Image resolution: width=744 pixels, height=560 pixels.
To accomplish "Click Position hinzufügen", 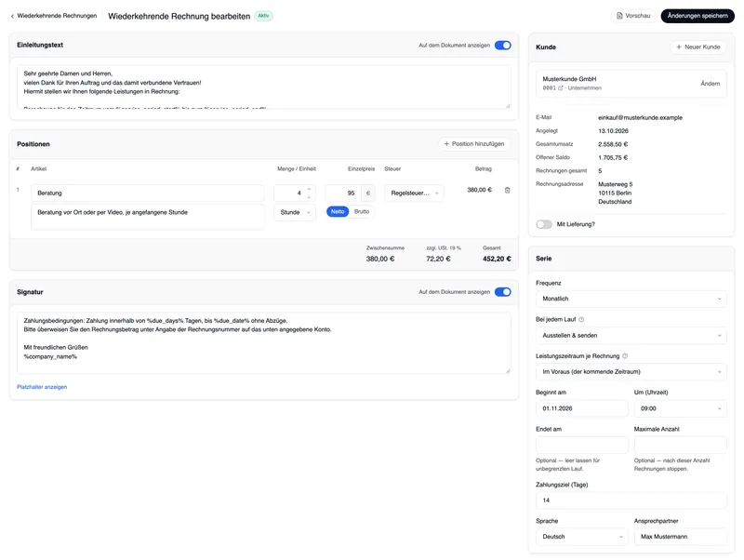I will click(474, 144).
